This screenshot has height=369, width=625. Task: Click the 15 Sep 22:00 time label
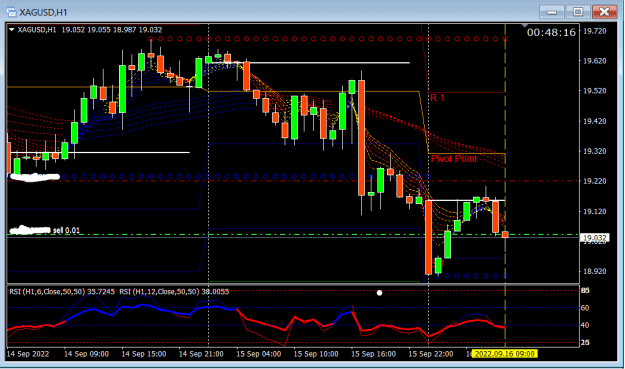coord(431,354)
